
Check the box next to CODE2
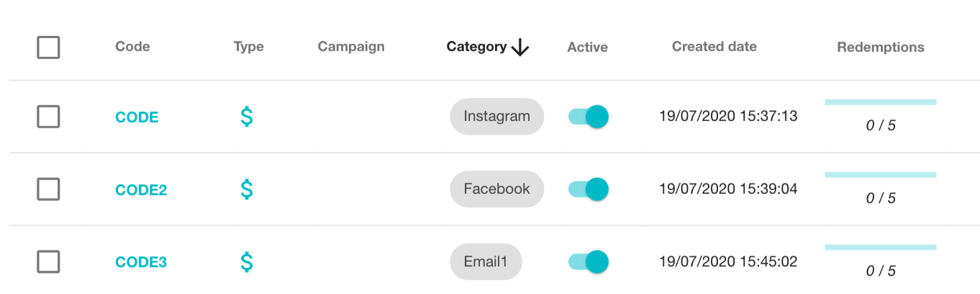(x=48, y=190)
